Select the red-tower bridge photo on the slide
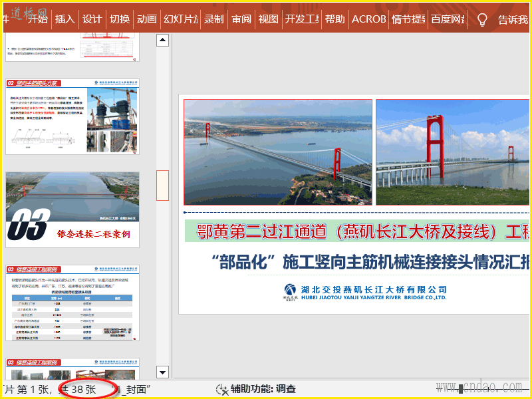 (453, 152)
